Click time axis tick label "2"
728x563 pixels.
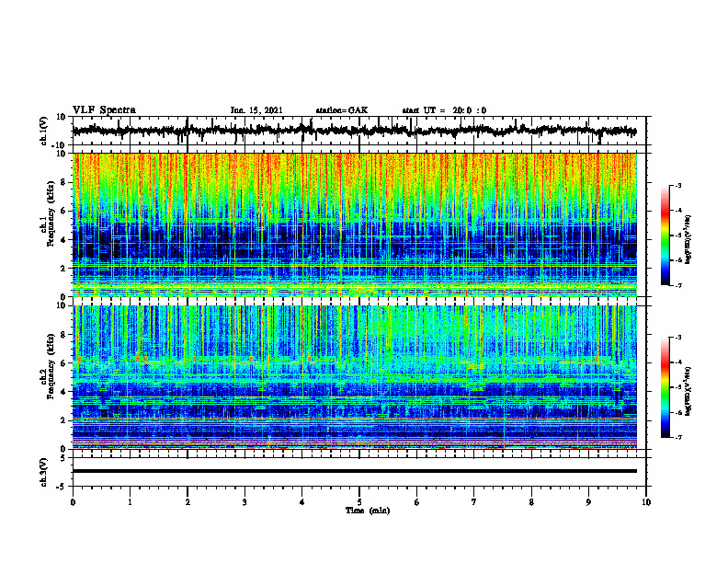188,502
